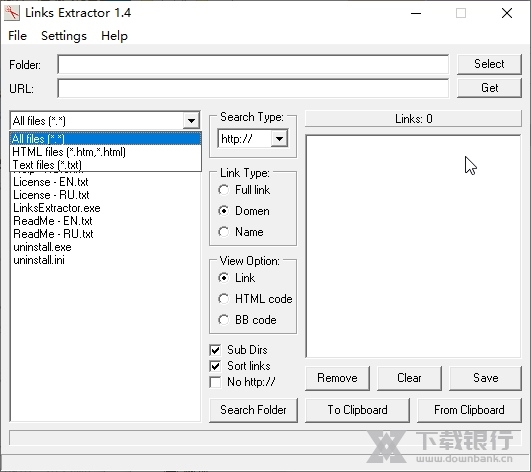531x472 pixels.
Task: Select LinksExtractor.exe in file list
Action: pos(57,208)
